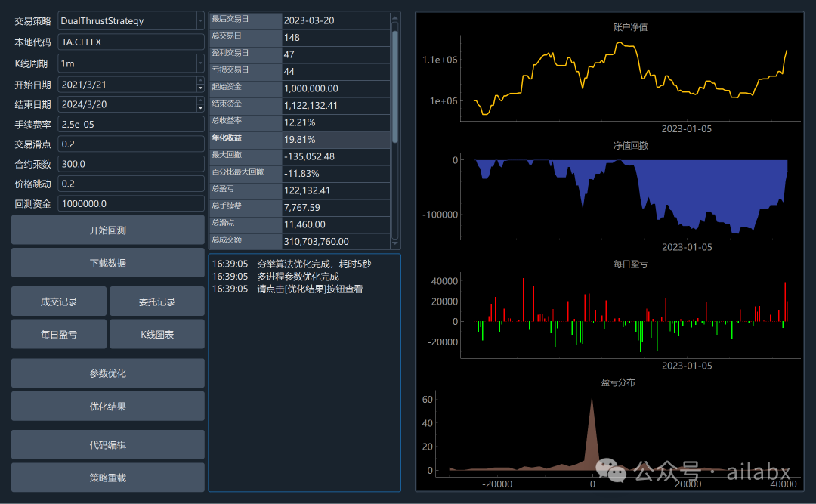The image size is (816, 504).
Task: Click the log line 请点击[优化结果]按钮查看
Action: click(x=287, y=289)
